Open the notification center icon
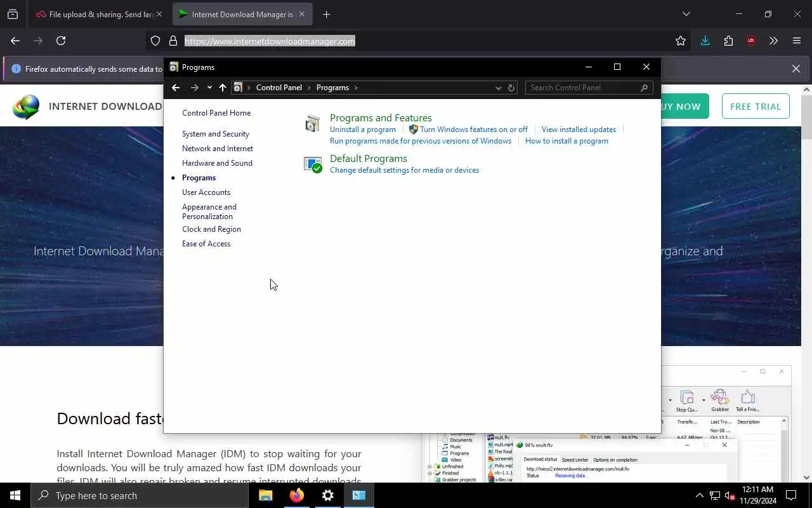 click(x=791, y=495)
